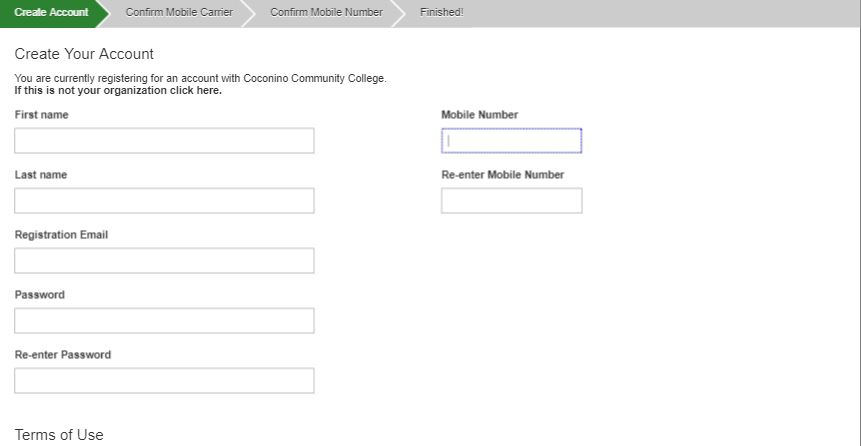Click the Password label above its field
Viewport: 861px width, 446px height.
tap(40, 294)
